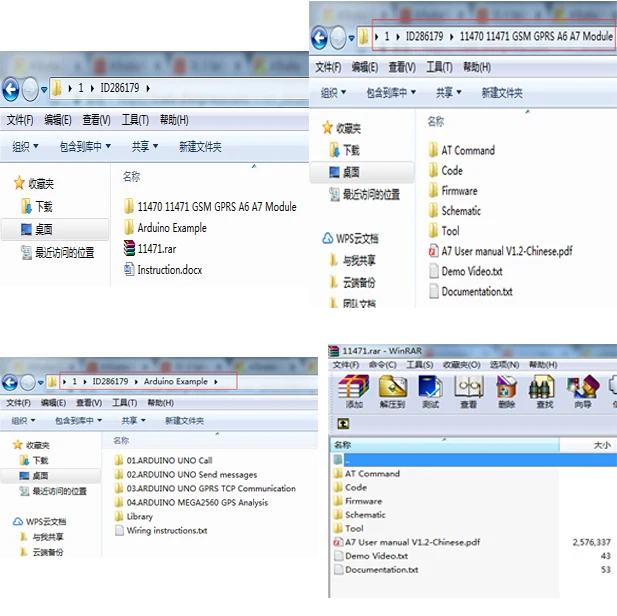The width and height of the screenshot is (617, 616).
Task: Open 收藏夹(O) menu in WinRAR
Action: pos(462,365)
